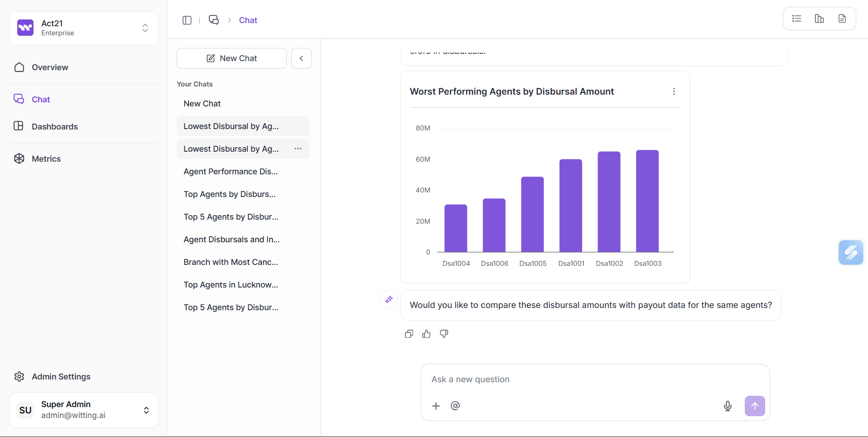
Task: Open list view icon in top toolbar
Action: click(x=797, y=19)
